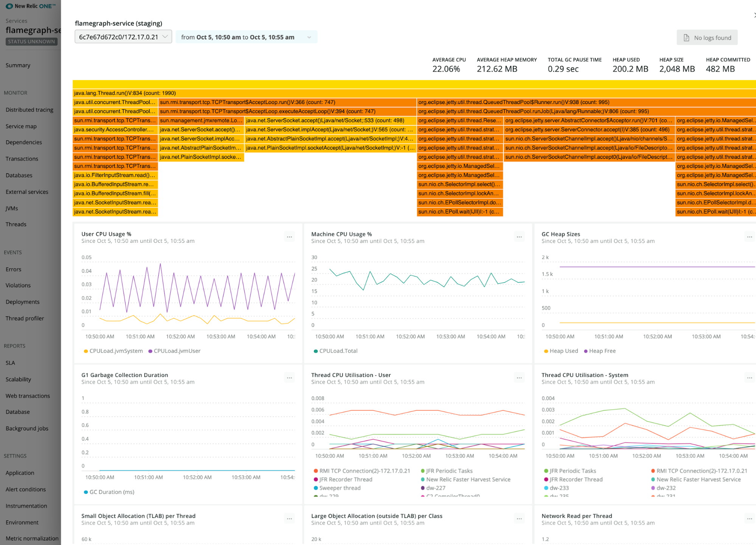This screenshot has height=545, width=756.
Task: Toggle GC Duration (ms) legend entry
Action: pyautogui.click(x=109, y=492)
